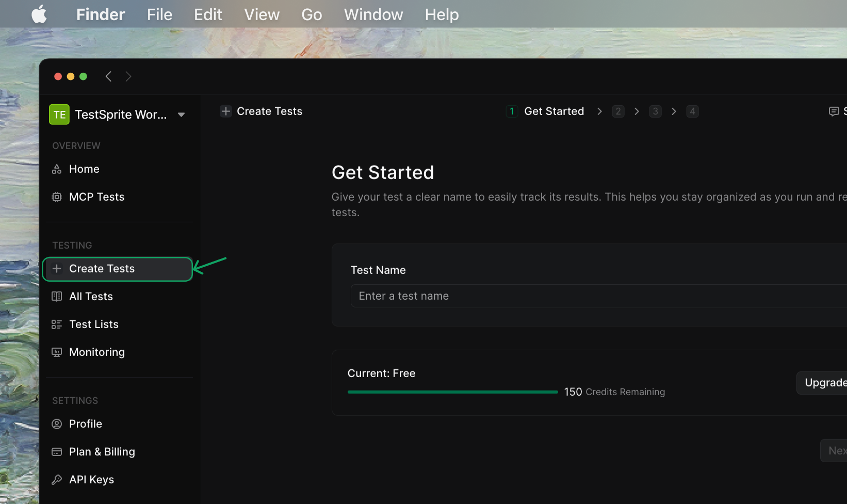
Task: Jump to step 2 in wizard
Action: (618, 111)
